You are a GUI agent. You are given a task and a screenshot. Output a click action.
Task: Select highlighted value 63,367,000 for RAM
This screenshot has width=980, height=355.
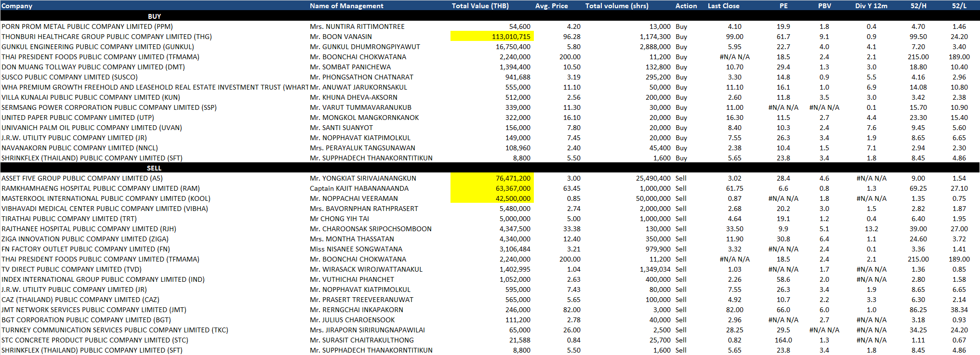click(x=492, y=188)
